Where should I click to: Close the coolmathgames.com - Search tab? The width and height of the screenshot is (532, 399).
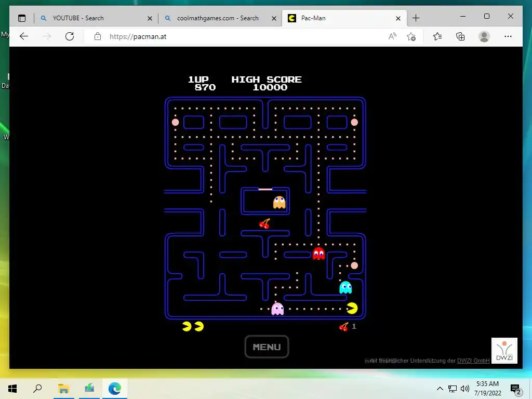click(x=274, y=18)
